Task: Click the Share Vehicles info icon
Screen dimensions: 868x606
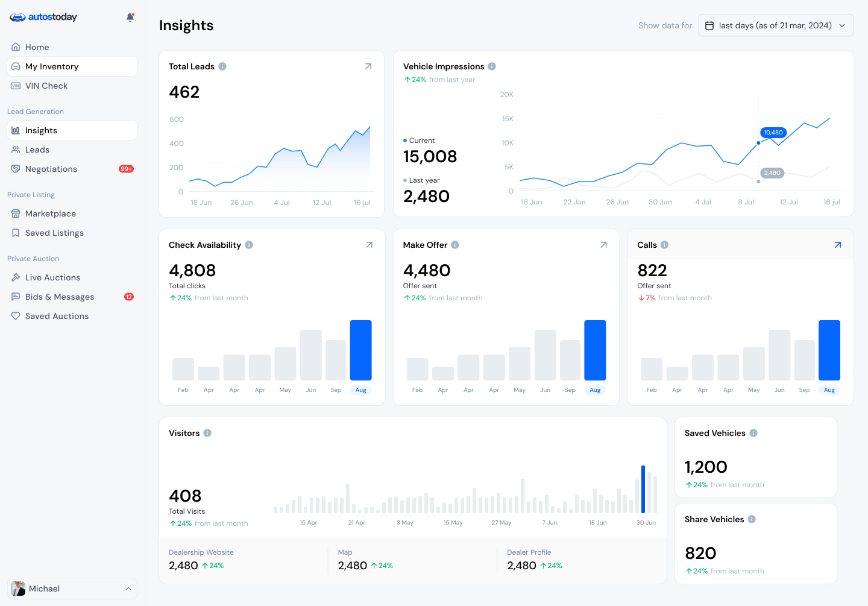Action: (752, 519)
